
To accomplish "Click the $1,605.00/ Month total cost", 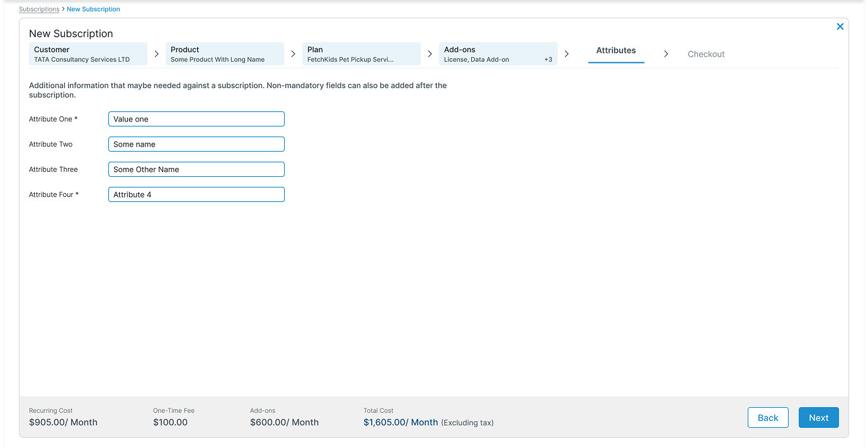I will (401, 422).
